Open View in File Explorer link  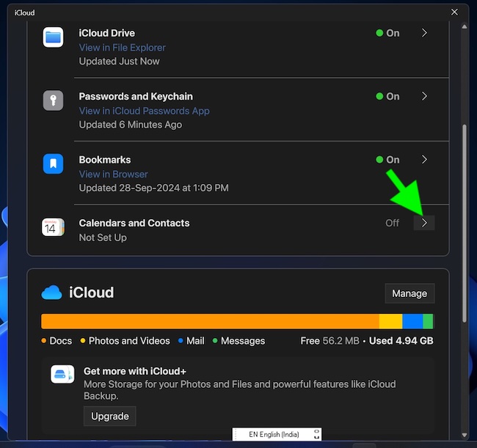[122, 48]
